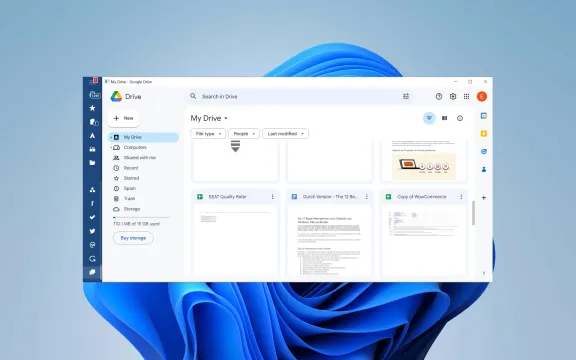
Task: Click the Google Drive logo
Action: pyautogui.click(x=116, y=97)
